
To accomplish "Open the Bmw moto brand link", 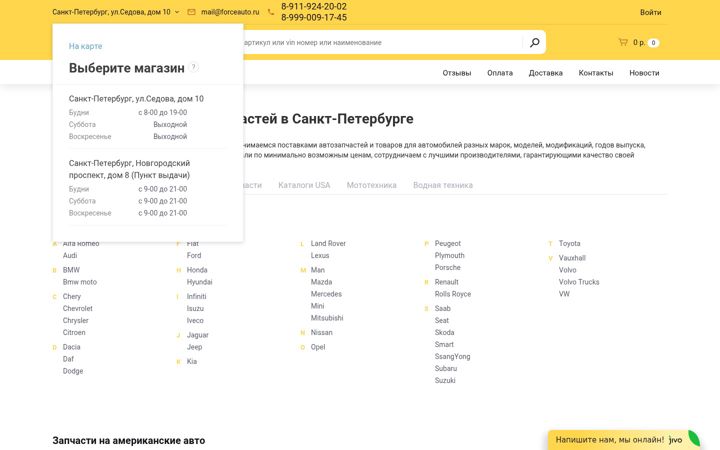I will (x=80, y=282).
